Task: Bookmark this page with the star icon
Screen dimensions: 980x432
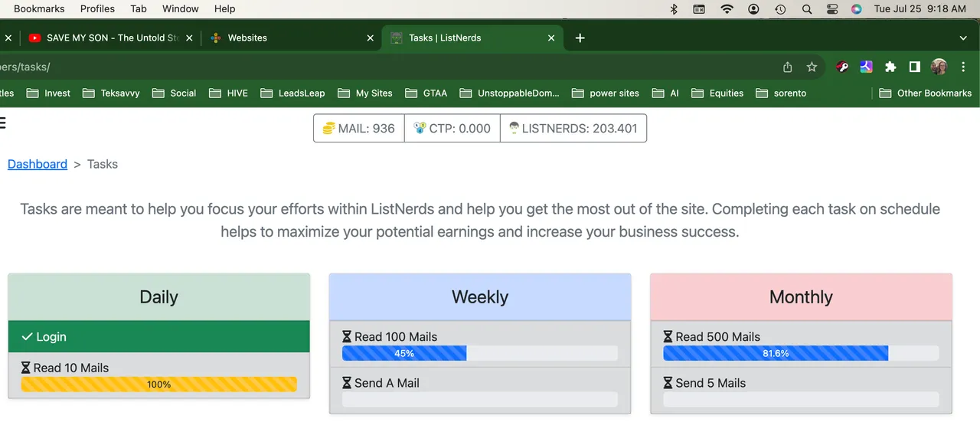Action: (x=812, y=67)
